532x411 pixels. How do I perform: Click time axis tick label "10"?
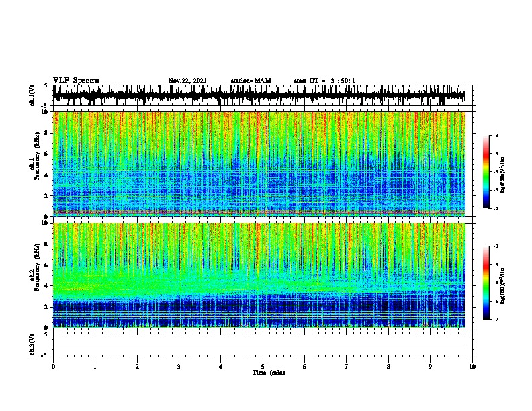pos(472,367)
